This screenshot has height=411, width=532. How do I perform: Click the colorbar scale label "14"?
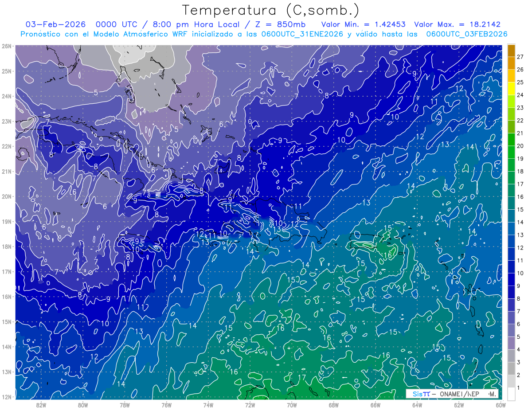[520, 223]
